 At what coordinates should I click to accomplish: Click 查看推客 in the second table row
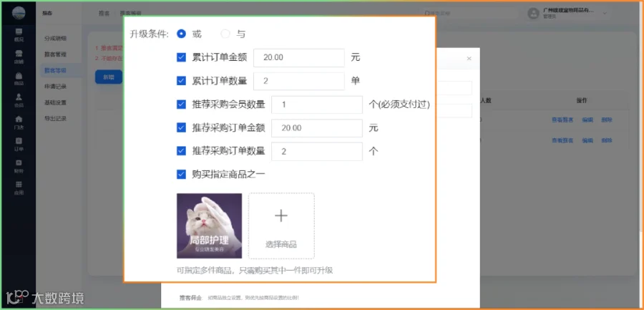pos(562,140)
